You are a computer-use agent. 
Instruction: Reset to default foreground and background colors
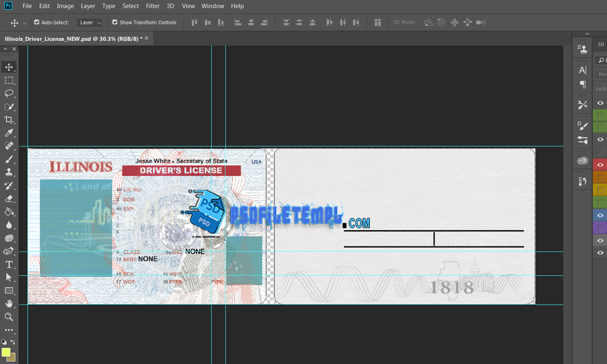pos(4,342)
